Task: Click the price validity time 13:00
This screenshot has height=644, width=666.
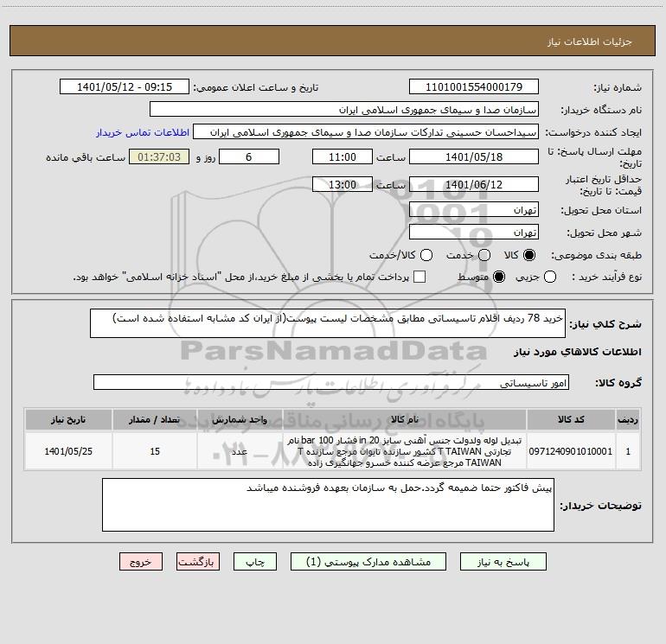Action: click(x=343, y=184)
